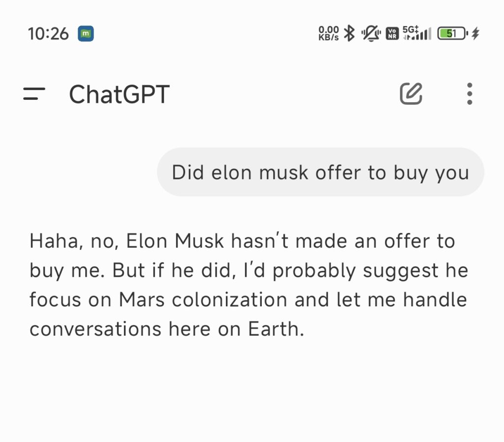Tap the muted bell silent-mode icon
This screenshot has width=504, height=442.
[x=371, y=33]
